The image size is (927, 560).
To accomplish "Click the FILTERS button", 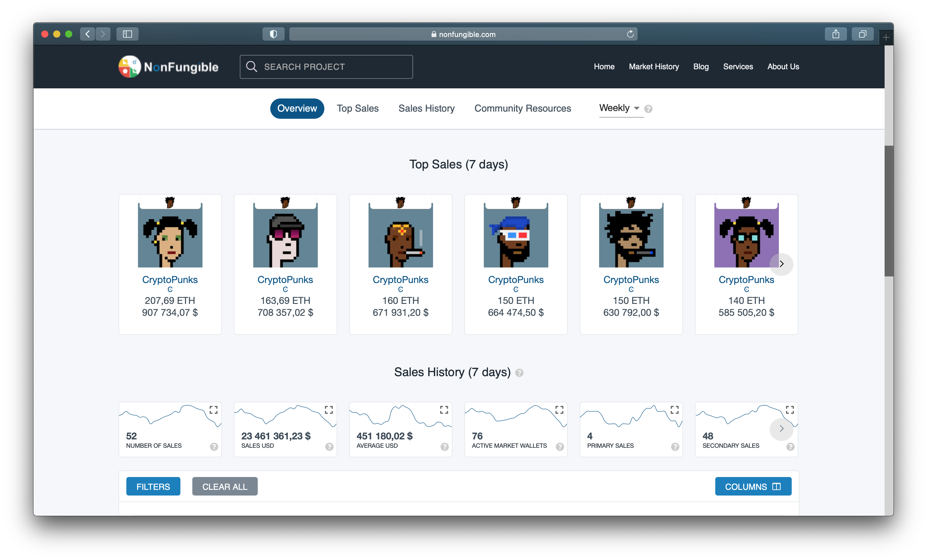I will (x=153, y=486).
